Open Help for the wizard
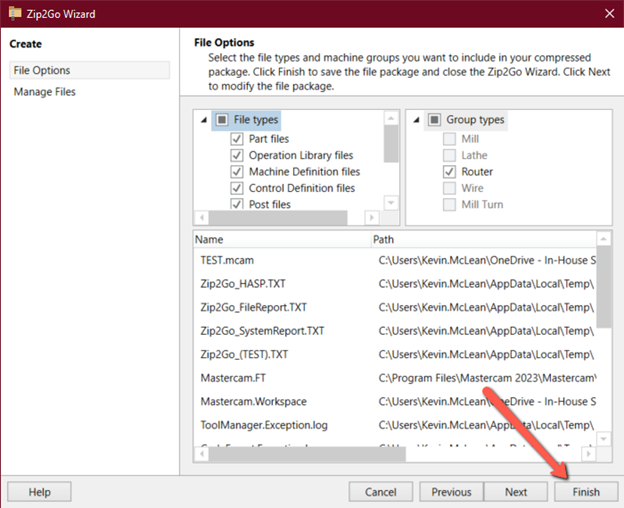Viewport: 624px width, 508px height. tap(39, 492)
